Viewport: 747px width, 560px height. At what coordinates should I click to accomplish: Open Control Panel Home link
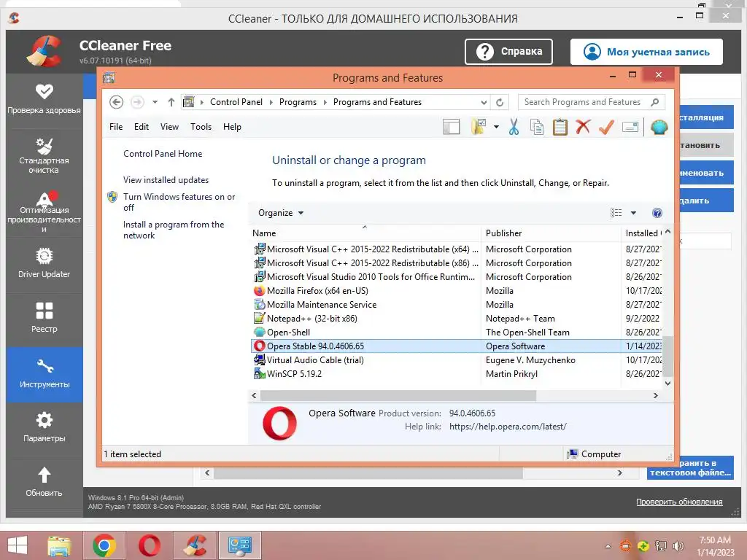coord(163,154)
